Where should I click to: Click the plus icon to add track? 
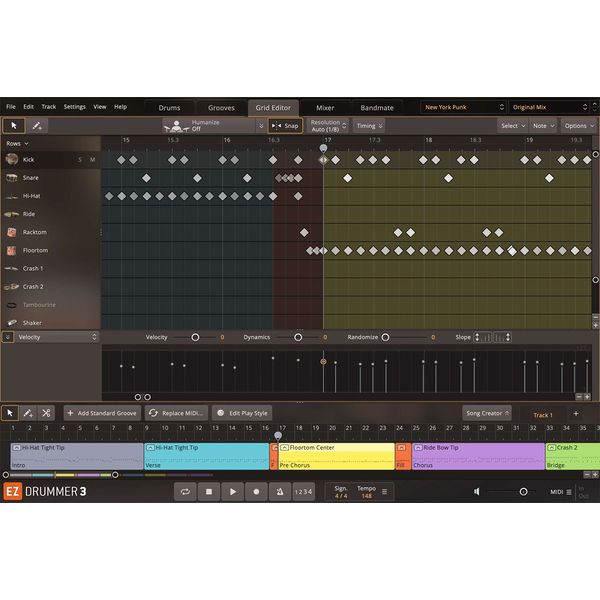[576, 413]
